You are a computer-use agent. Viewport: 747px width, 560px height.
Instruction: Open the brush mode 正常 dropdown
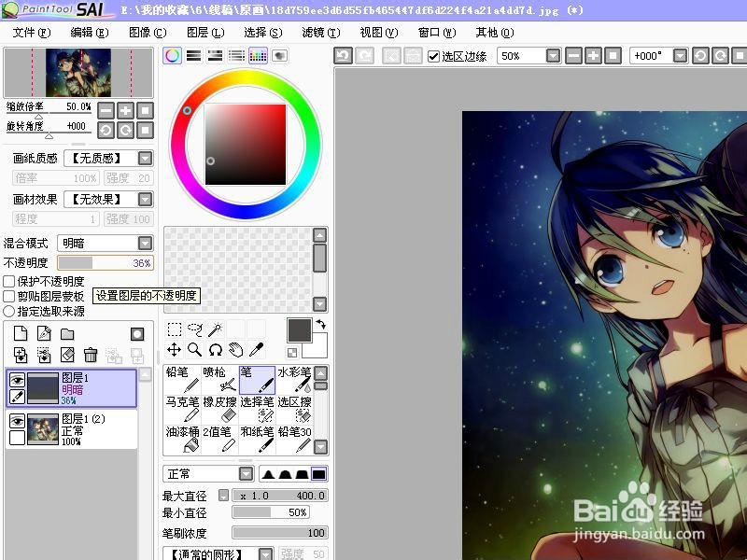tap(246, 474)
